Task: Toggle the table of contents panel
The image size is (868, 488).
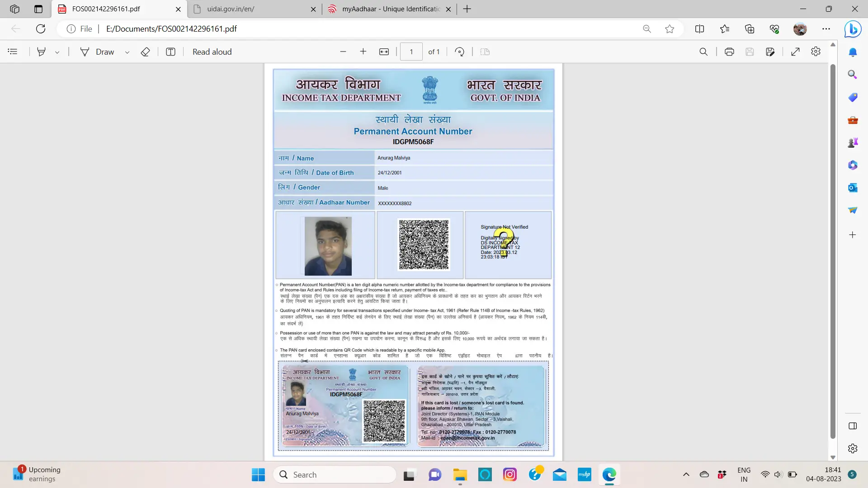Action: [x=13, y=52]
